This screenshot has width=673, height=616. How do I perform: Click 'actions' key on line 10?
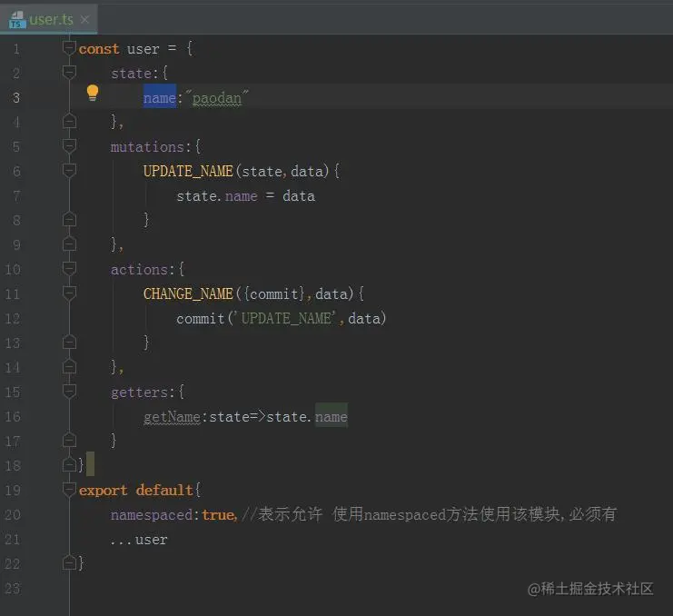click(x=139, y=270)
